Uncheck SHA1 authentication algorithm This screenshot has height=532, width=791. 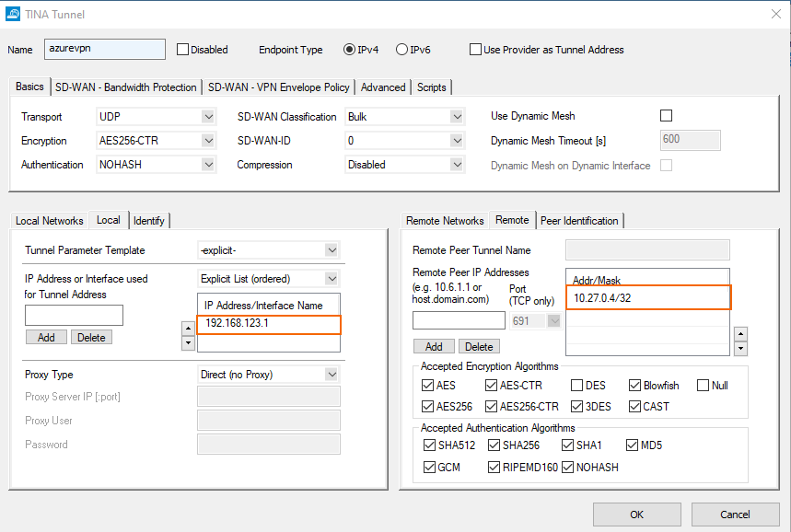pyautogui.click(x=567, y=445)
